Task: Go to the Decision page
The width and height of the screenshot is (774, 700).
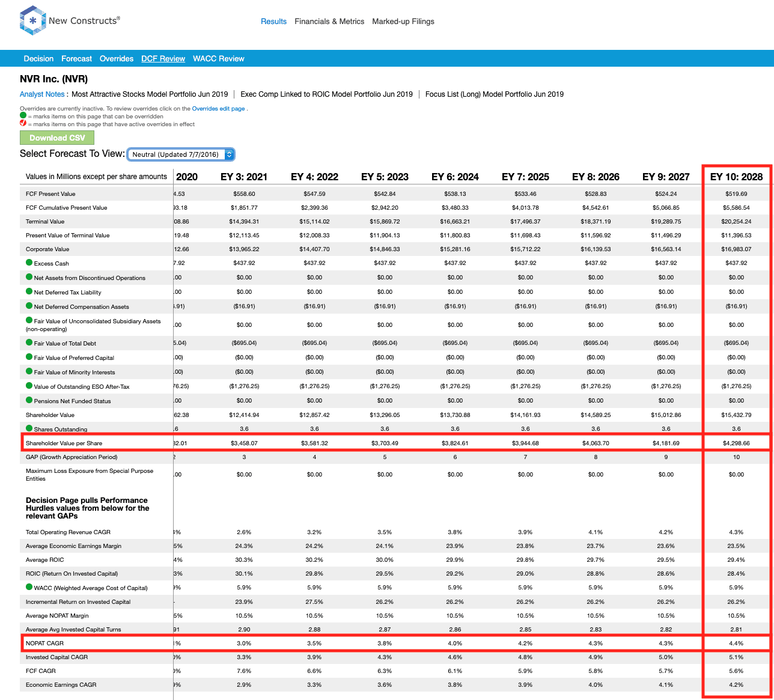Action: pyautogui.click(x=38, y=58)
